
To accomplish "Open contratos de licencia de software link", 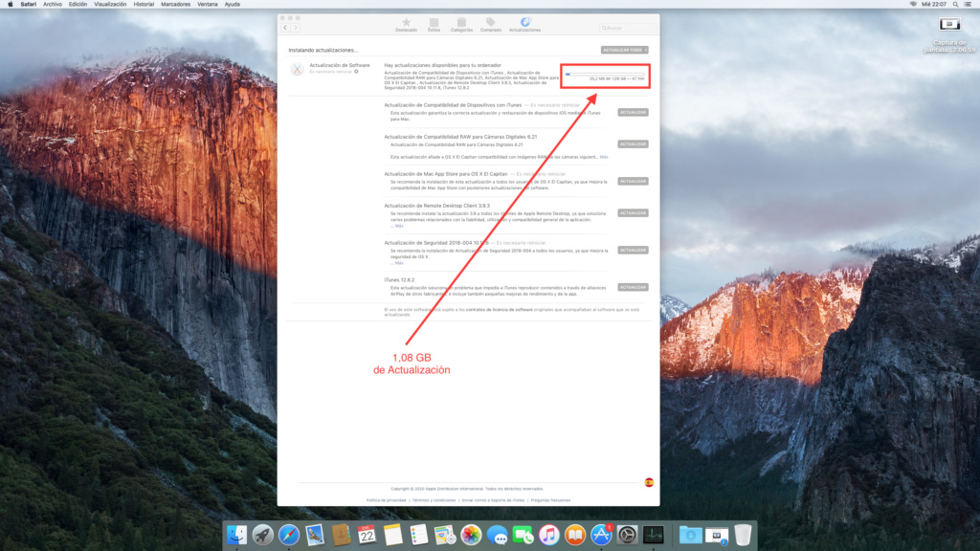I will tap(499, 309).
